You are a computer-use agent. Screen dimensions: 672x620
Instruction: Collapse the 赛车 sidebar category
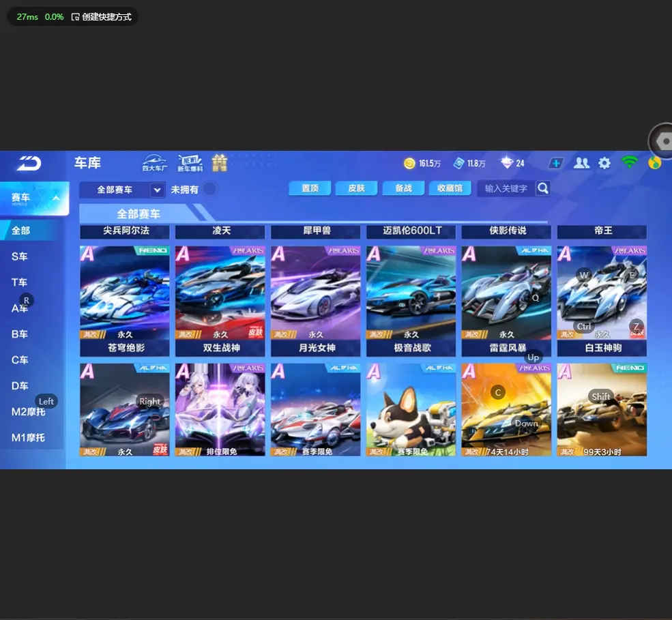34,198
